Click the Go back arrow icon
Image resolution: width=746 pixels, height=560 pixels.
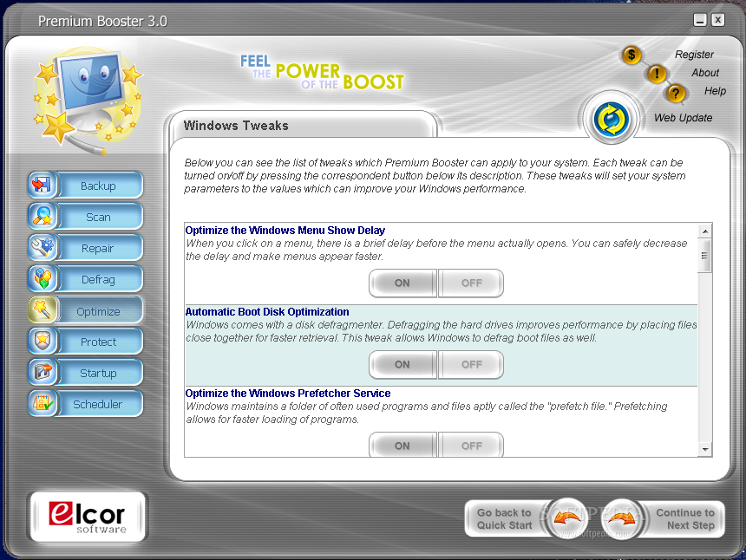pos(566,518)
